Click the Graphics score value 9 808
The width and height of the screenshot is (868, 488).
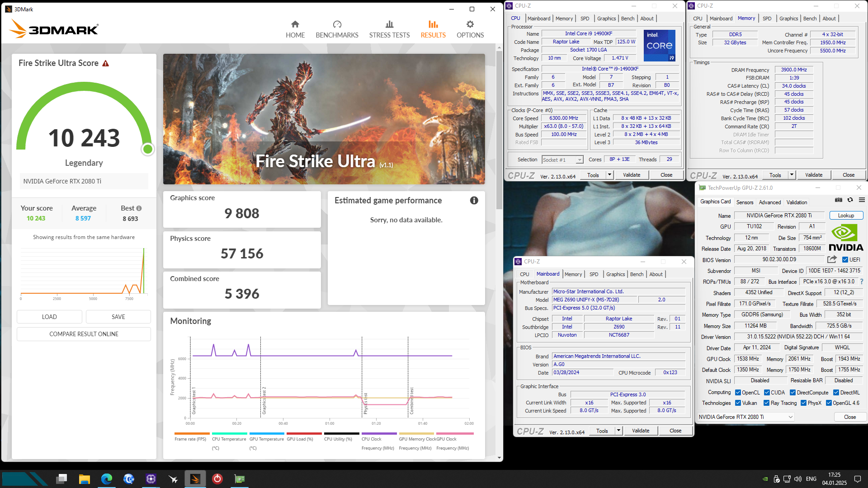(x=242, y=213)
